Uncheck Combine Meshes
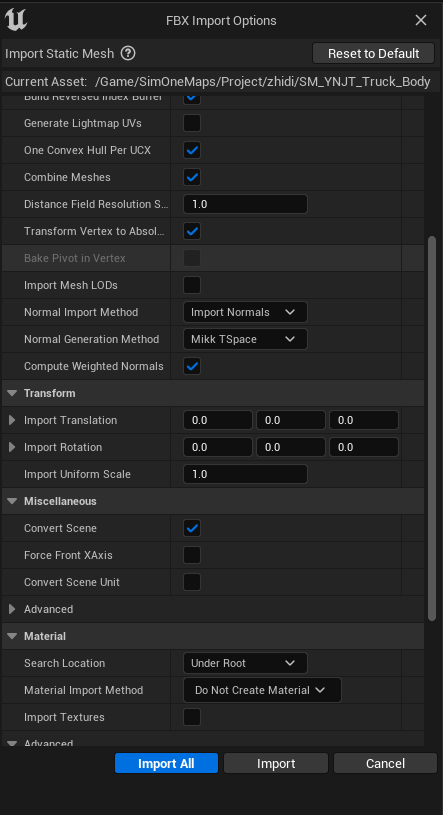The width and height of the screenshot is (443, 815). (x=192, y=177)
